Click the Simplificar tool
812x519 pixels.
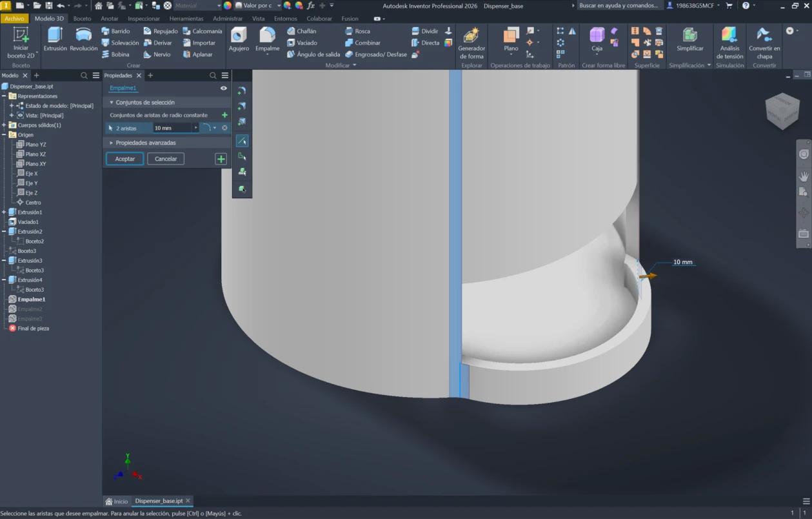tap(690, 39)
